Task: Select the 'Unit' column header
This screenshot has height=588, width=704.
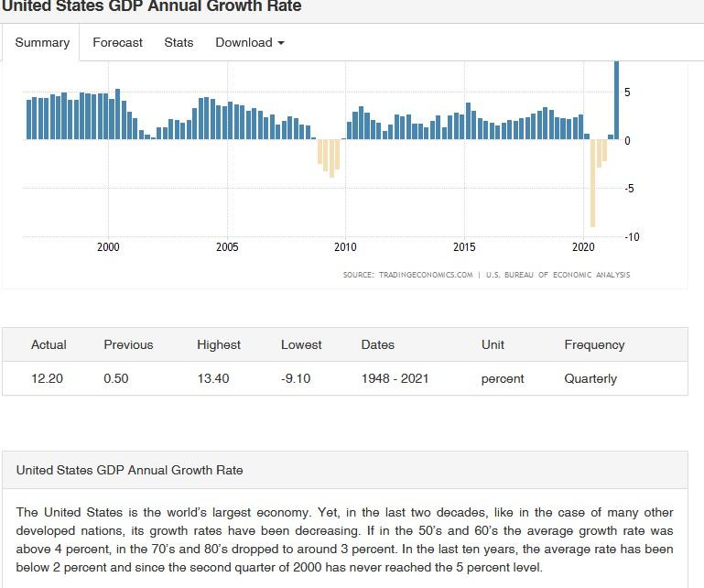Action: (493, 344)
